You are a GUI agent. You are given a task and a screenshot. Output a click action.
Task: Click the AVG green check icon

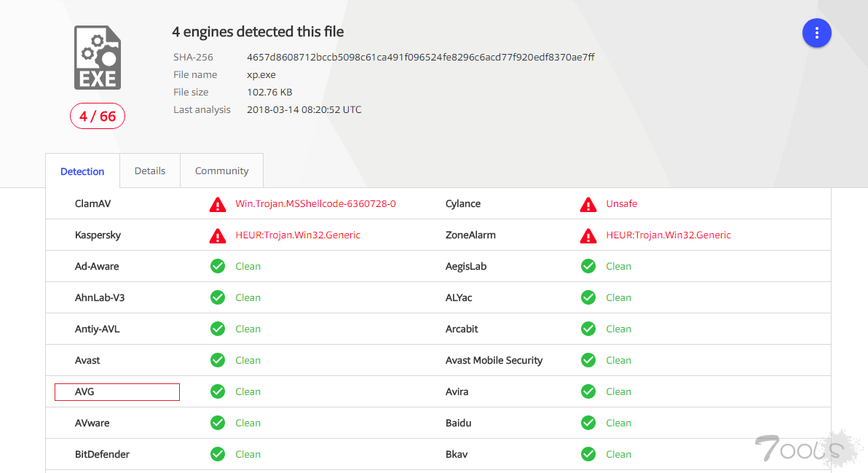pyautogui.click(x=218, y=391)
